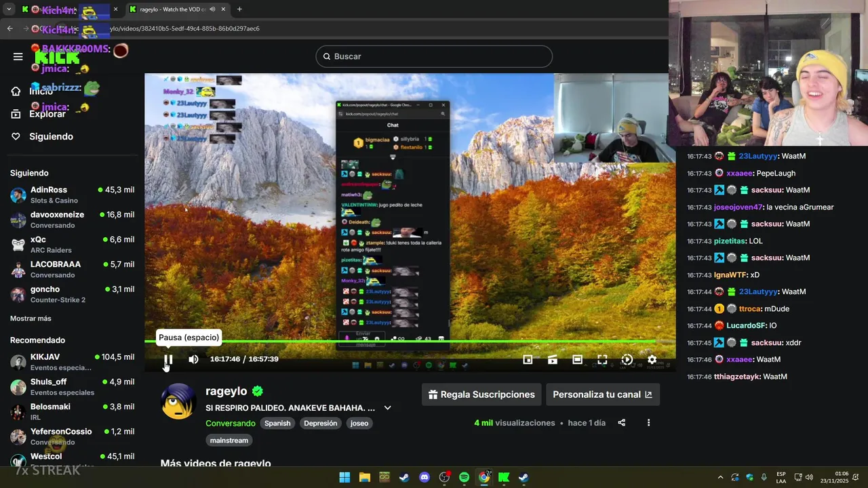Show hidden system tray icons

(720, 477)
